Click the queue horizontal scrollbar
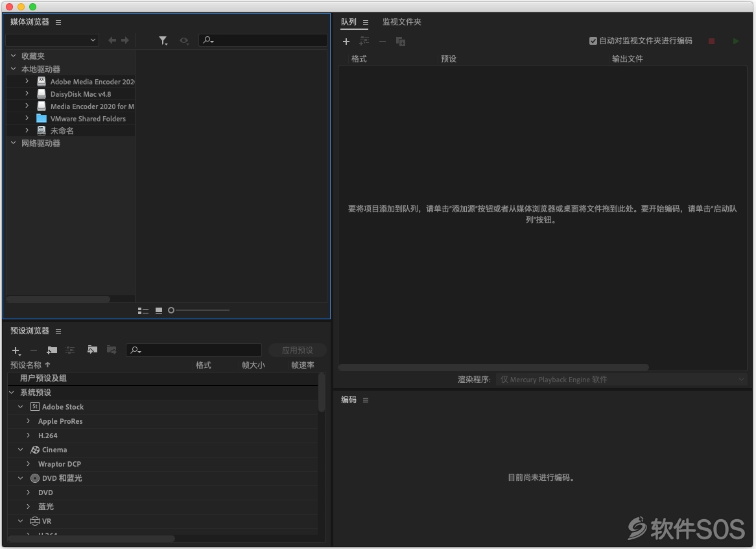Image resolution: width=756 pixels, height=549 pixels. [493, 367]
